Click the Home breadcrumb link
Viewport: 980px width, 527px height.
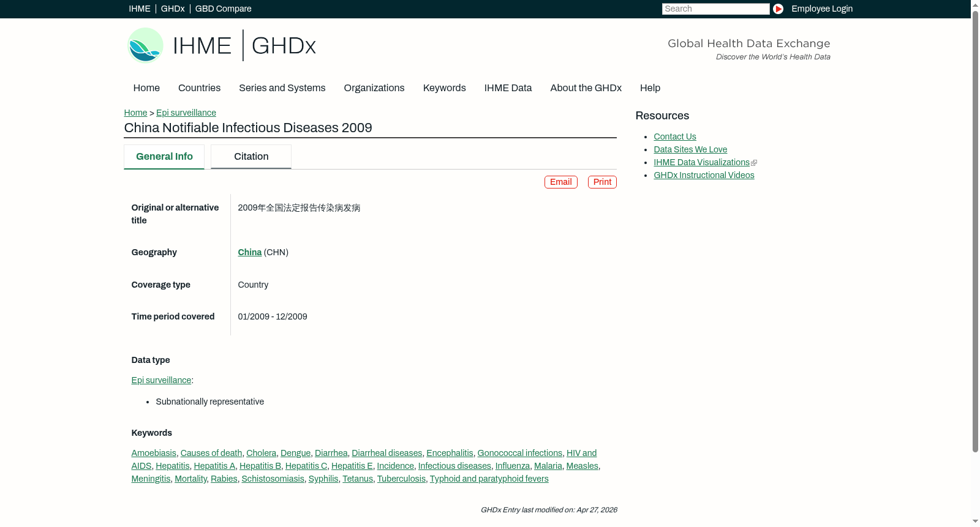tap(135, 113)
